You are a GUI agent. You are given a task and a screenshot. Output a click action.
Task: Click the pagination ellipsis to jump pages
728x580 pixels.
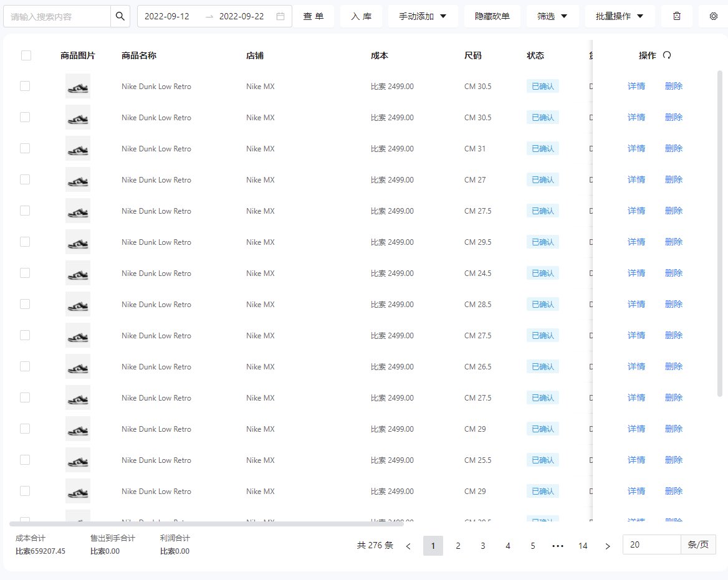click(x=558, y=546)
